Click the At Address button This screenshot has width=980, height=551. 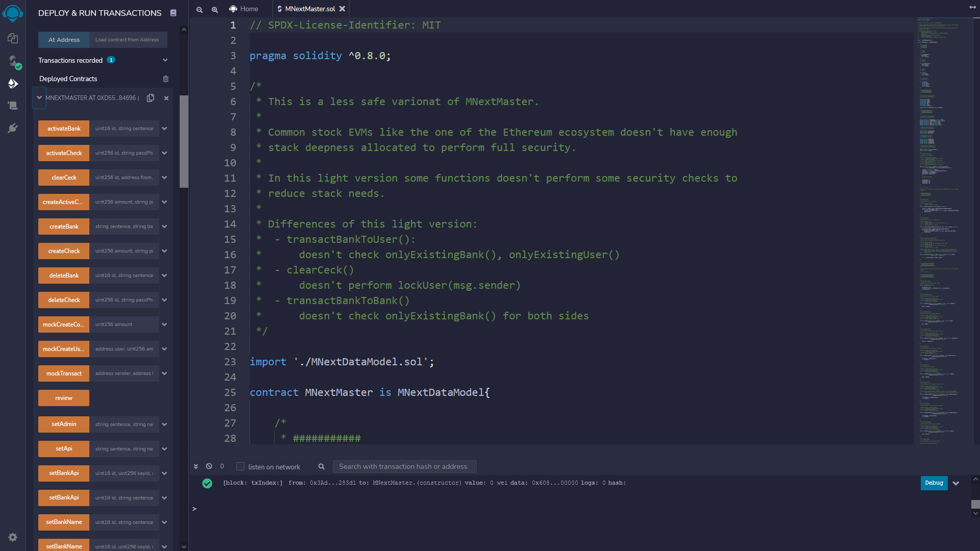click(x=64, y=40)
